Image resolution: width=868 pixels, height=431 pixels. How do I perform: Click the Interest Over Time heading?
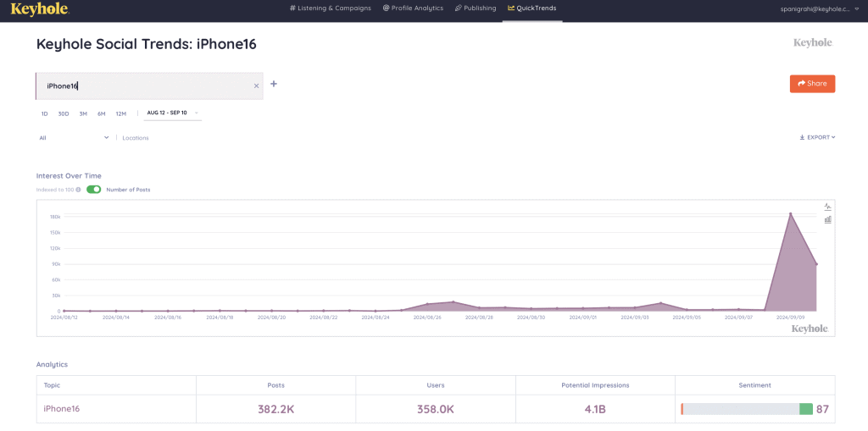click(69, 176)
